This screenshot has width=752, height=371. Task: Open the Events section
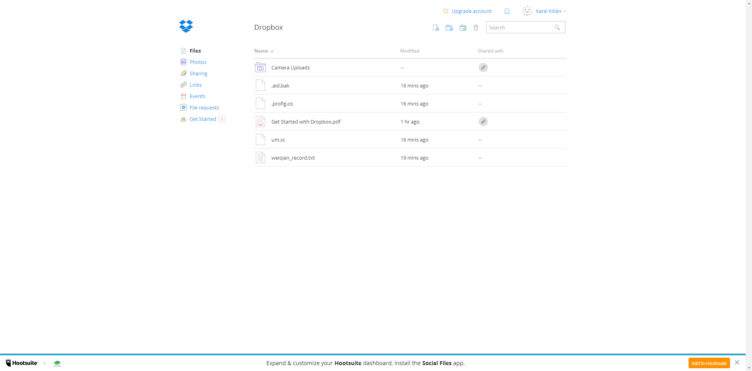pos(197,96)
